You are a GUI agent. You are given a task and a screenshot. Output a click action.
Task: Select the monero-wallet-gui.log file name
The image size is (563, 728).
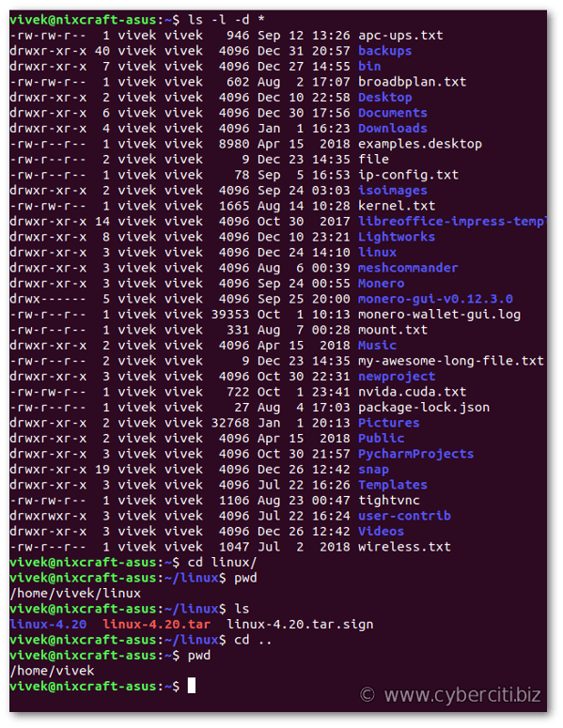pos(440,315)
